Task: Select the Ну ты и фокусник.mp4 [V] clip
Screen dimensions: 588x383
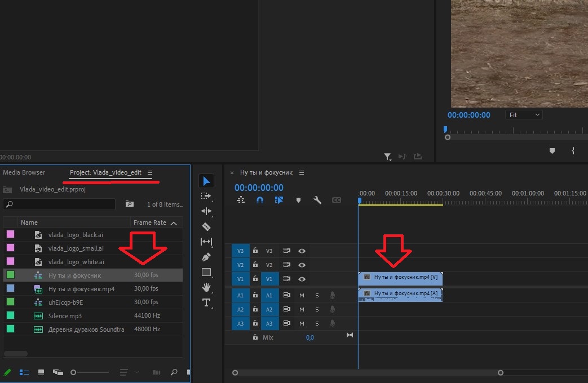Action: pyautogui.click(x=400, y=278)
